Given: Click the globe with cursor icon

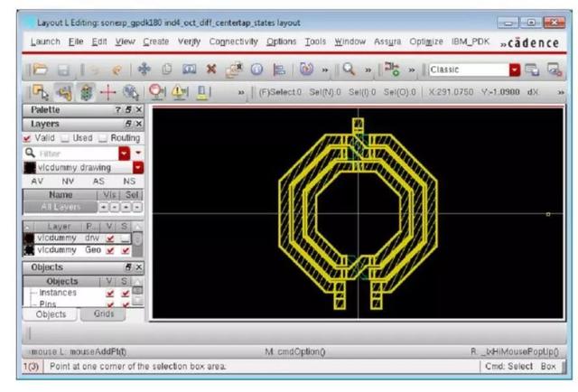Looking at the screenshot, I should tap(130, 92).
